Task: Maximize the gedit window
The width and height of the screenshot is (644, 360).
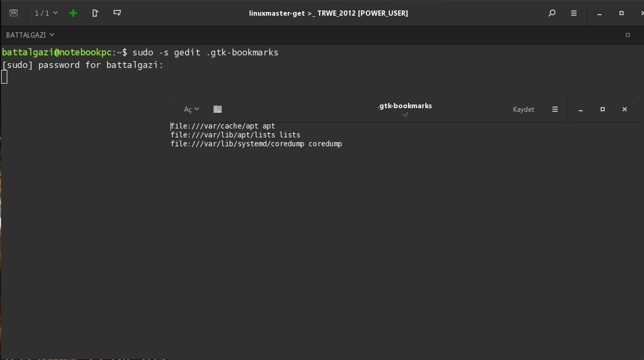Action: [x=603, y=109]
